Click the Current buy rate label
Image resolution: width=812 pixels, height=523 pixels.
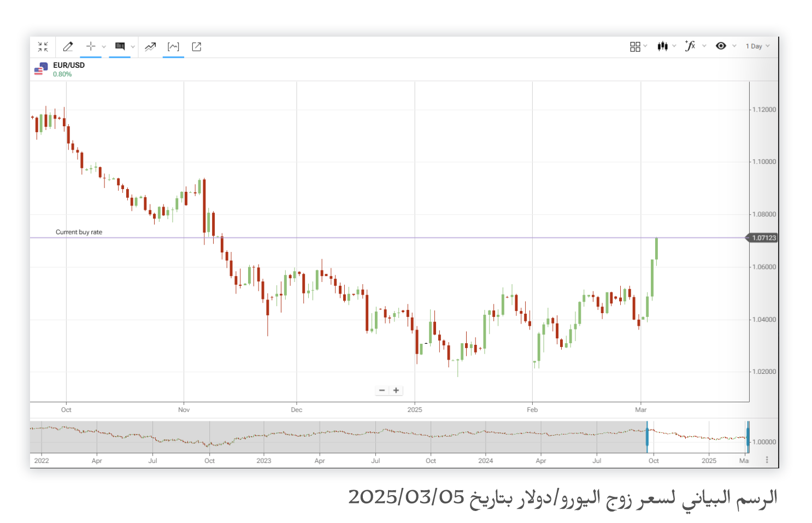pyautogui.click(x=79, y=232)
